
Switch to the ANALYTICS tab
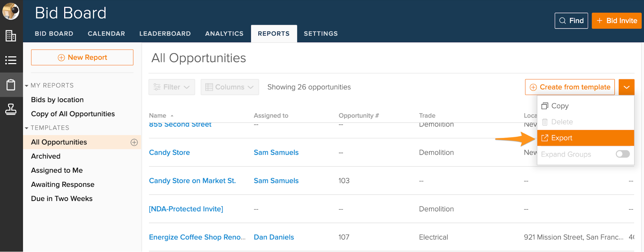[224, 34]
